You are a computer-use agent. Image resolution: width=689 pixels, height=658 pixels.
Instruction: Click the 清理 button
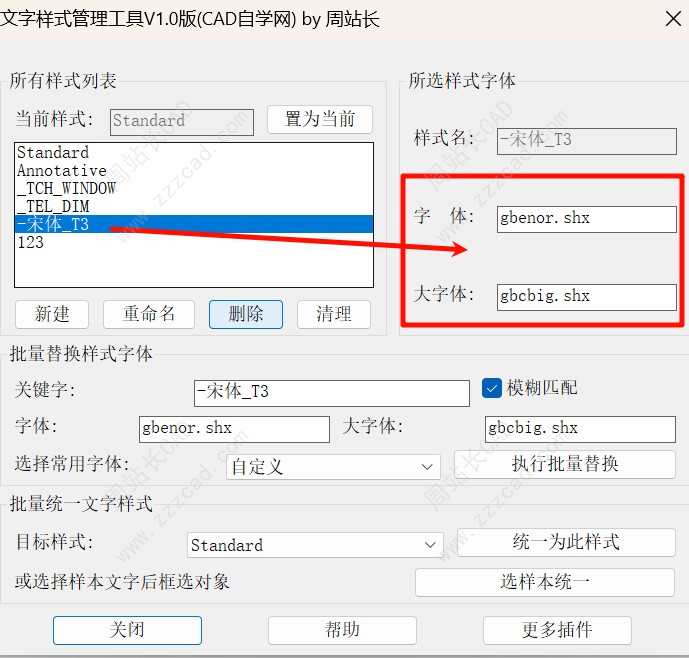[x=333, y=314]
